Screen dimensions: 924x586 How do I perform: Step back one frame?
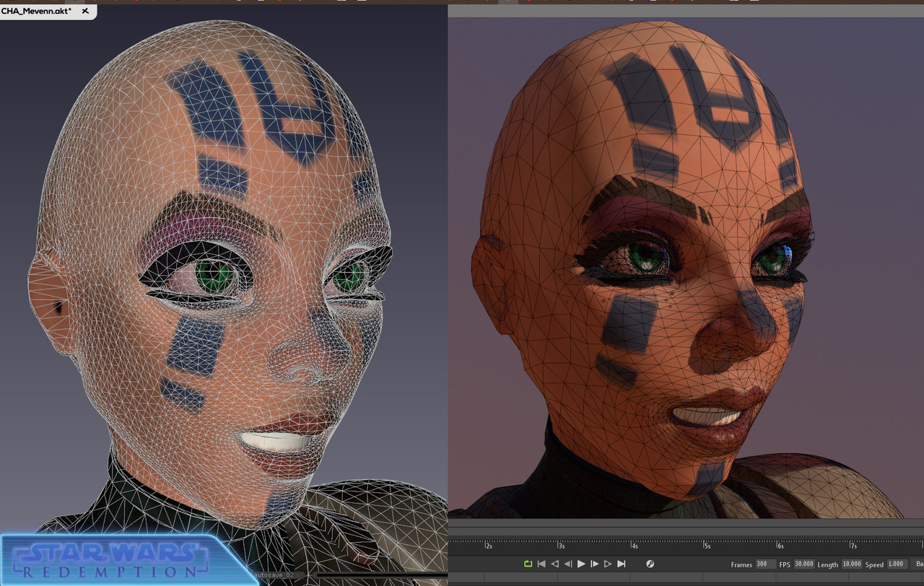pos(568,564)
